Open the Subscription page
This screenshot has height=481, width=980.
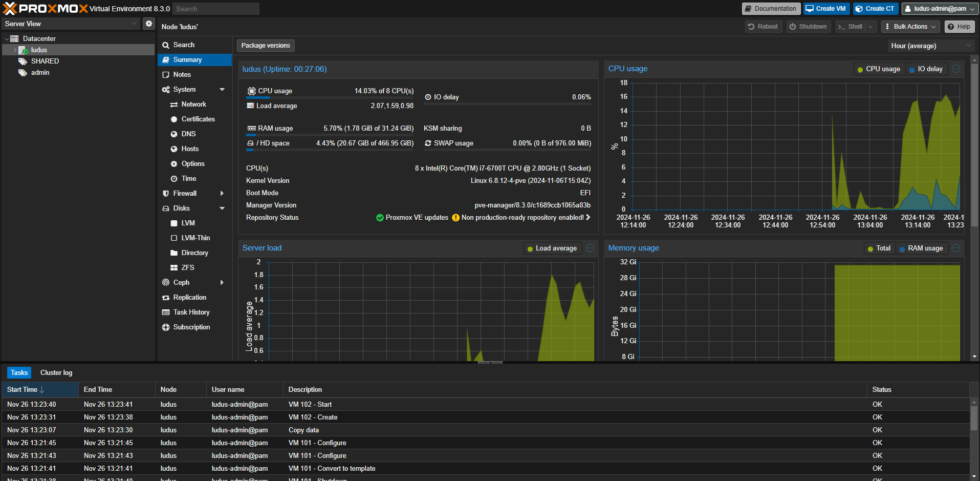[194, 327]
